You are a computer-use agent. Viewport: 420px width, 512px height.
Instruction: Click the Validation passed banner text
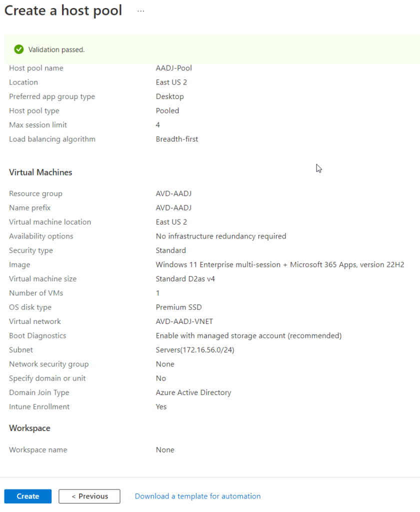[x=56, y=49]
